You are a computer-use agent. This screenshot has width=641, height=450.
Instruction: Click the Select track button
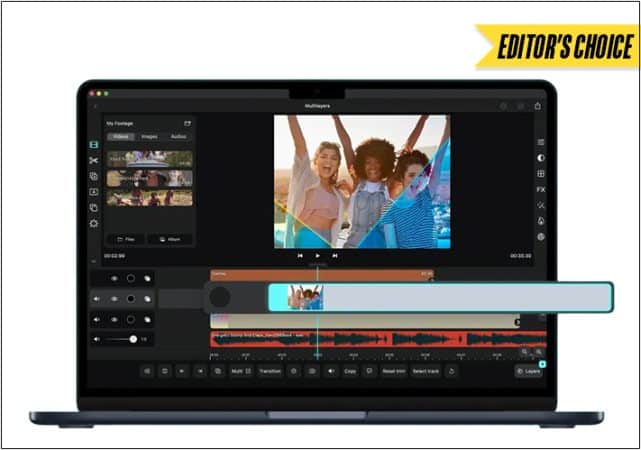pos(426,371)
